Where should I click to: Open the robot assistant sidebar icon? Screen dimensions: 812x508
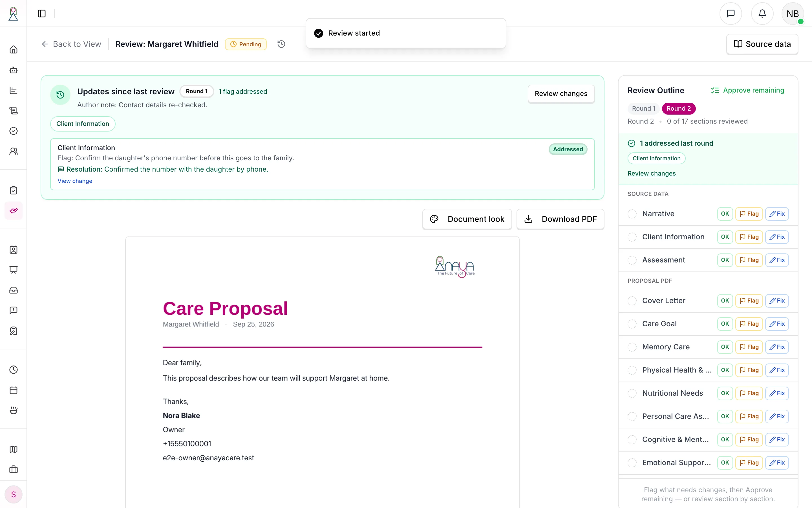14,70
